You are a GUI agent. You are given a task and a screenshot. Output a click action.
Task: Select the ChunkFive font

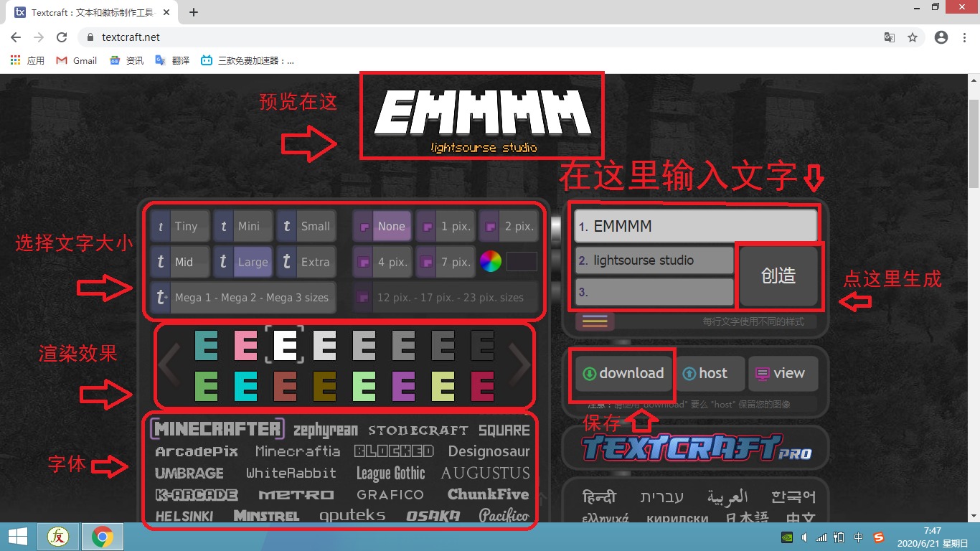coord(489,494)
